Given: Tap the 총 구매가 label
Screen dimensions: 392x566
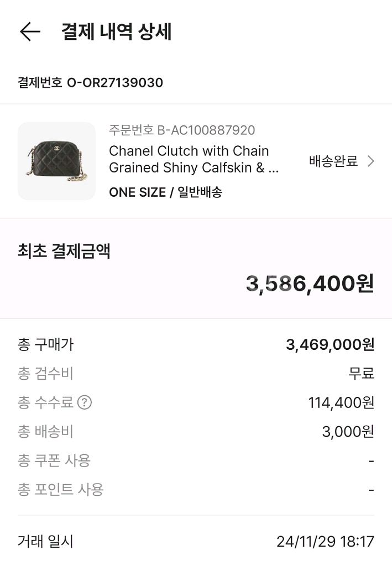Looking at the screenshot, I should click(x=45, y=344).
